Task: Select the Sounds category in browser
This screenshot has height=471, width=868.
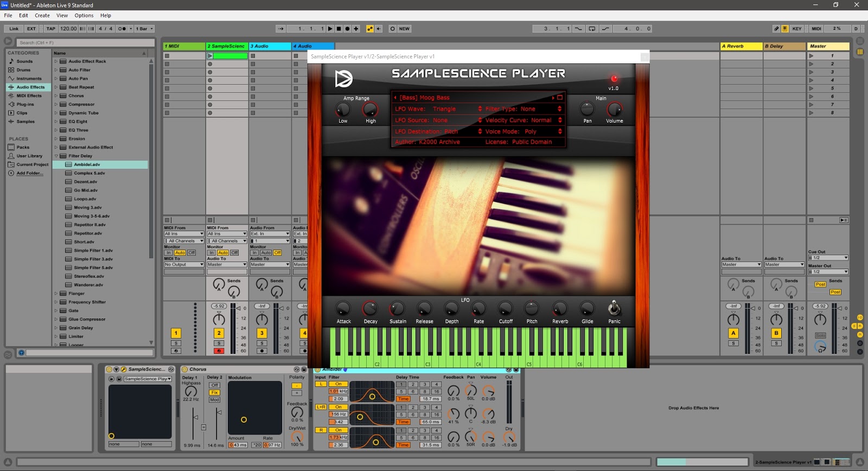Action: point(24,61)
